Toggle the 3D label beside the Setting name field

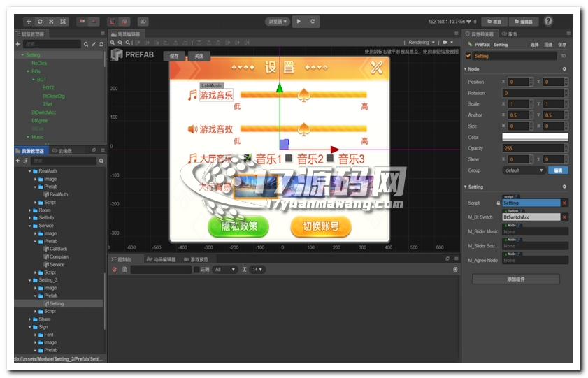564,56
